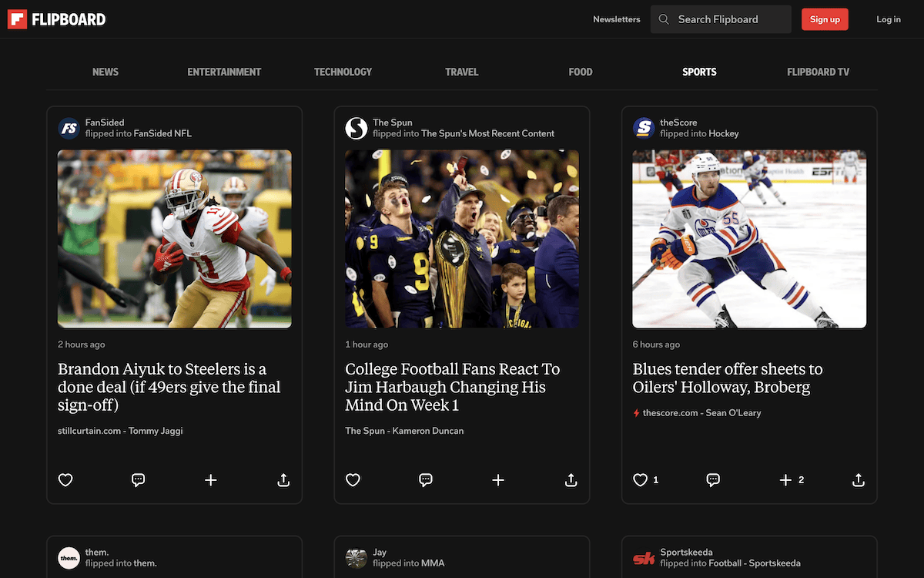
Task: Open The Spun - Kameron Duncan byline
Action: pyautogui.click(x=404, y=431)
